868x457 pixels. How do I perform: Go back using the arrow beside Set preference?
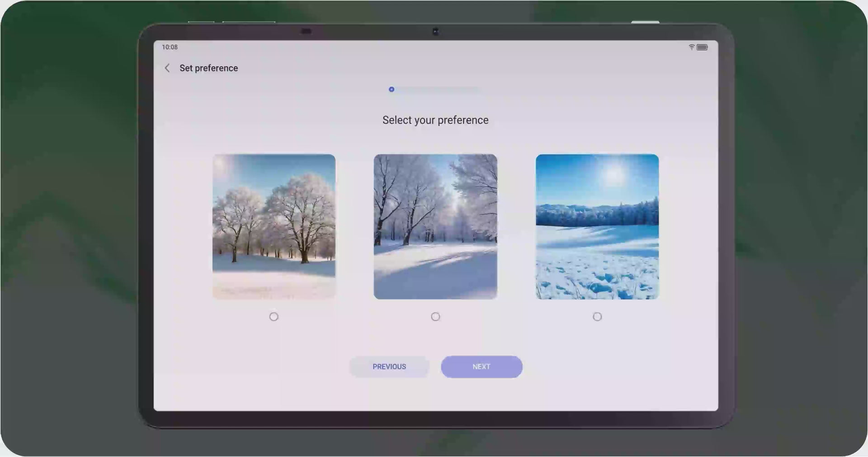tap(167, 68)
